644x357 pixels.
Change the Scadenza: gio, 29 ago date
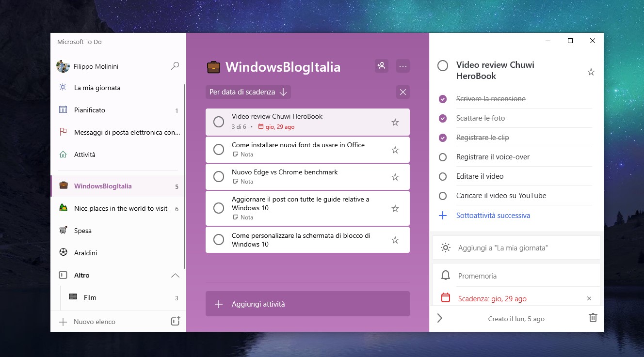point(492,298)
